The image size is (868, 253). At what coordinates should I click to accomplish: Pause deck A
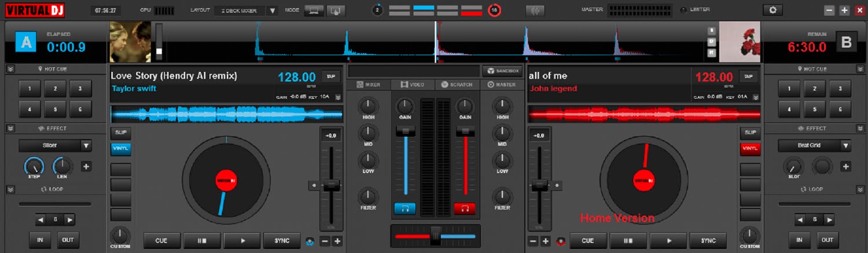click(202, 240)
